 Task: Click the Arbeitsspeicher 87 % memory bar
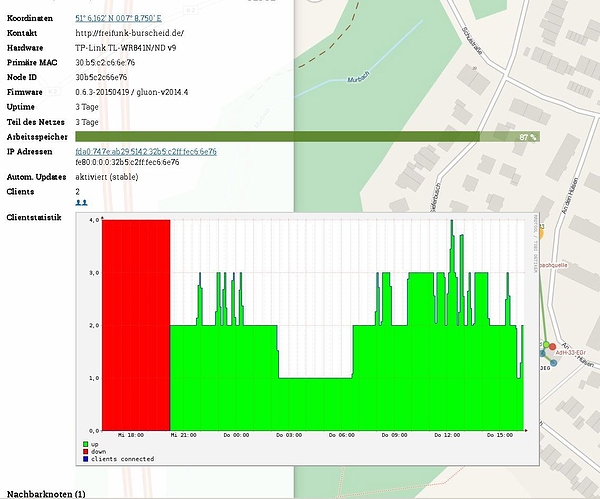308,137
